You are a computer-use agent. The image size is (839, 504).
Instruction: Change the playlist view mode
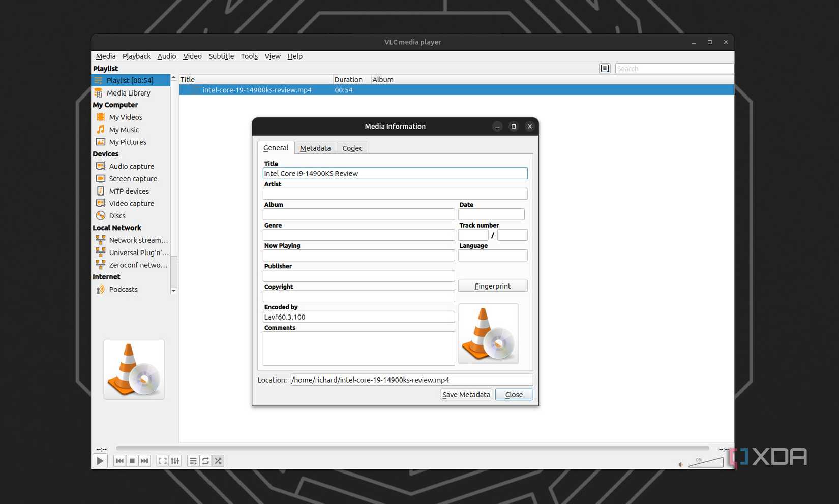pos(193,460)
